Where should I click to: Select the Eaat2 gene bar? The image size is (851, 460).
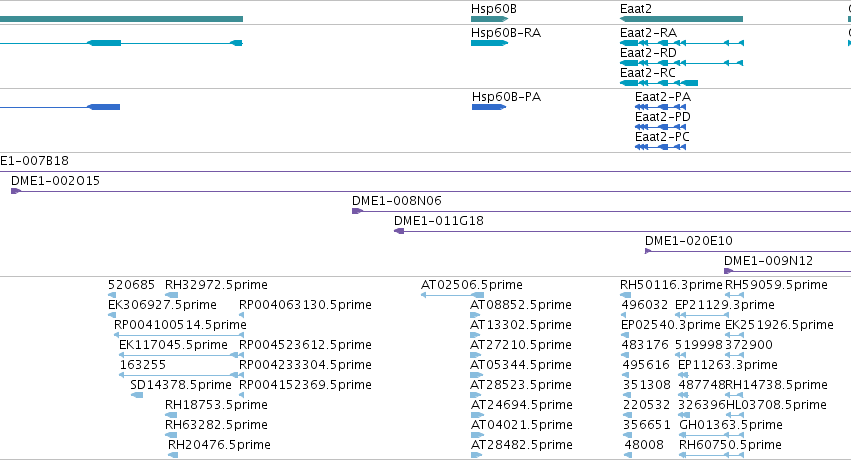pos(681,19)
